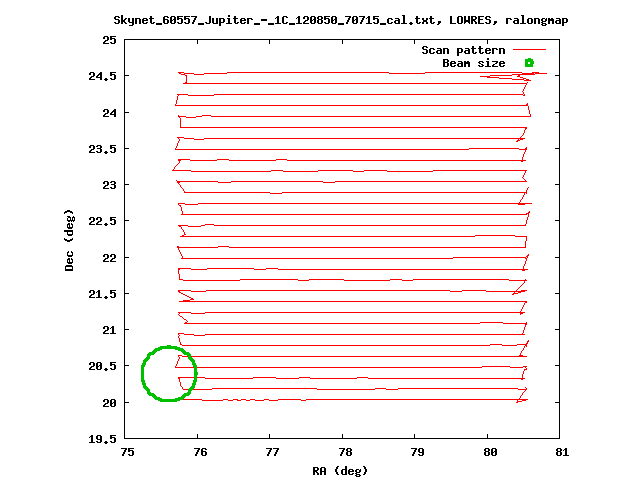Click the Dec tick label 25
The height and width of the screenshot is (480, 640).
tap(109, 40)
